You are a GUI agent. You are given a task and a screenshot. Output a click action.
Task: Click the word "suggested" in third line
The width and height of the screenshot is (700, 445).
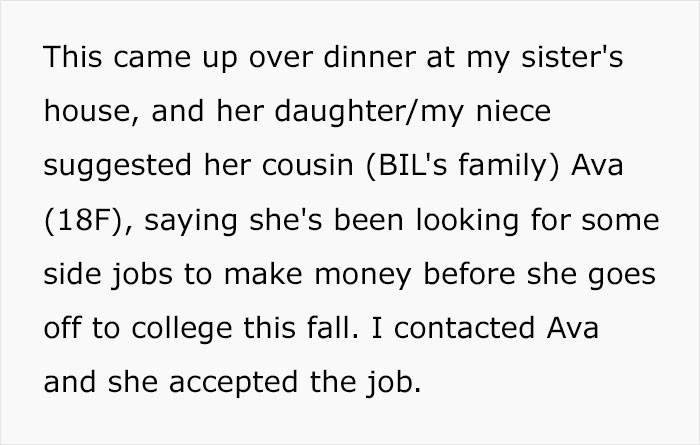point(118,166)
